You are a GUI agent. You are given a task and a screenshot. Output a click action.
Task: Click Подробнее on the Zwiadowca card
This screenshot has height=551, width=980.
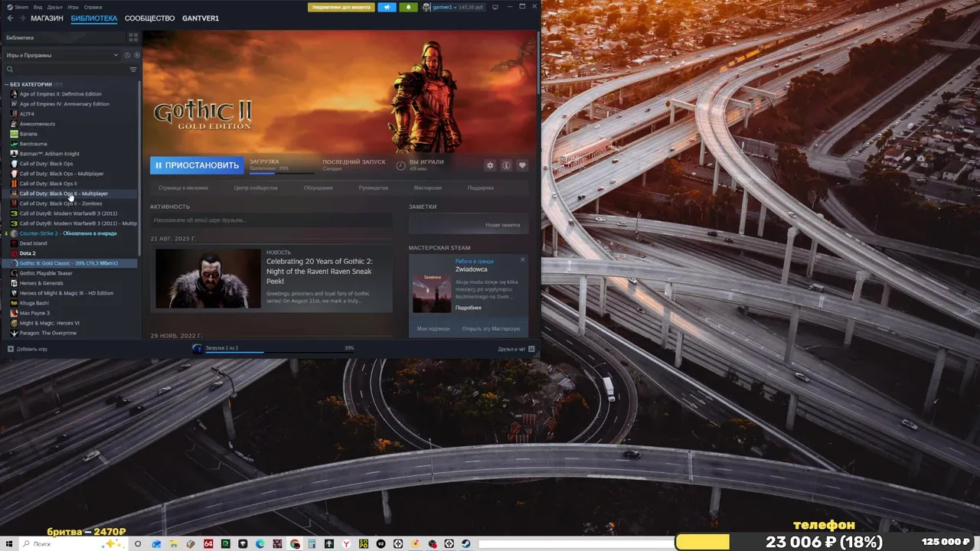click(x=468, y=308)
